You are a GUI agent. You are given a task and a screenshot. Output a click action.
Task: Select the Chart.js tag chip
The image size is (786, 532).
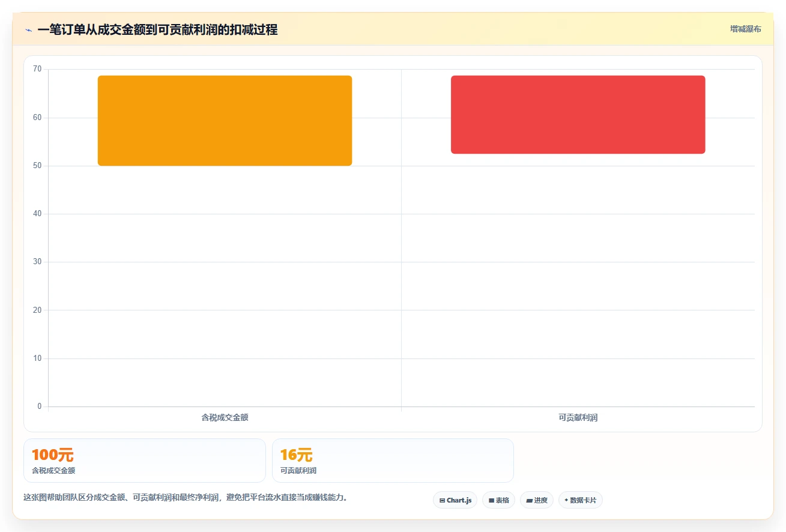pyautogui.click(x=455, y=500)
